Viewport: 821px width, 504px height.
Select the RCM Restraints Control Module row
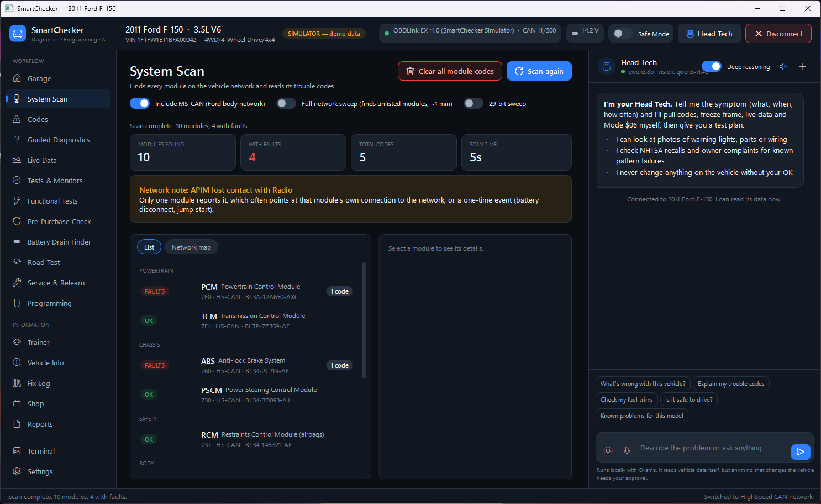(x=246, y=439)
